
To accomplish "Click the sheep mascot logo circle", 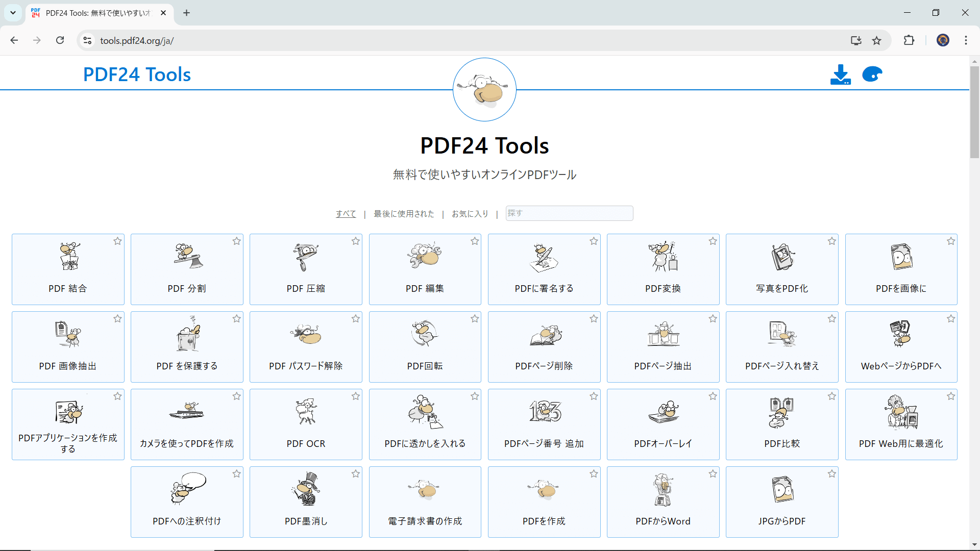I will pyautogui.click(x=484, y=89).
